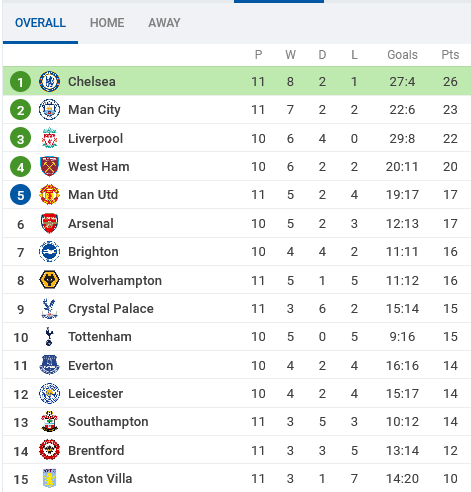471x492 pixels.
Task: Click the Wolverhampton wolf crest
Action: click(x=49, y=280)
